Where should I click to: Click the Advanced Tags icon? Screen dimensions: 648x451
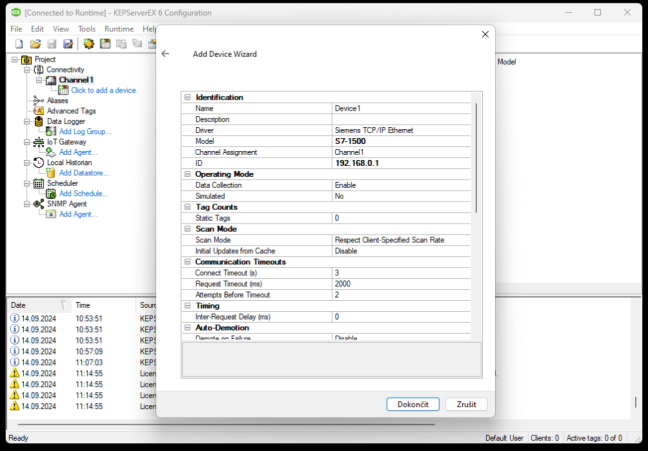38,111
